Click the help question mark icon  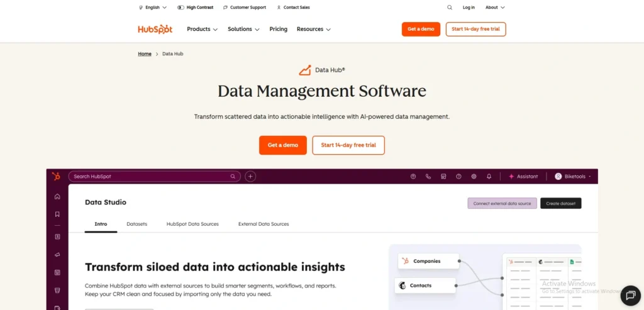(458, 177)
